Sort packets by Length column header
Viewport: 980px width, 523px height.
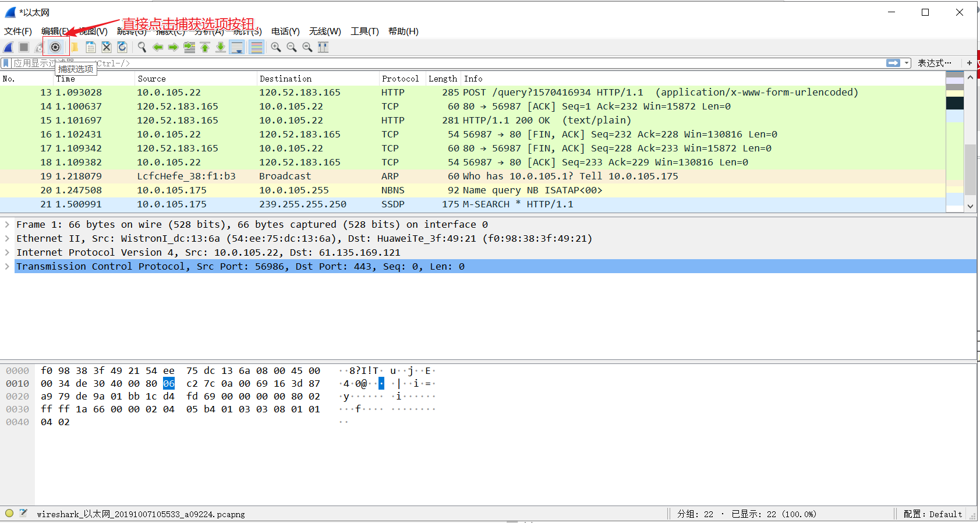pyautogui.click(x=443, y=79)
